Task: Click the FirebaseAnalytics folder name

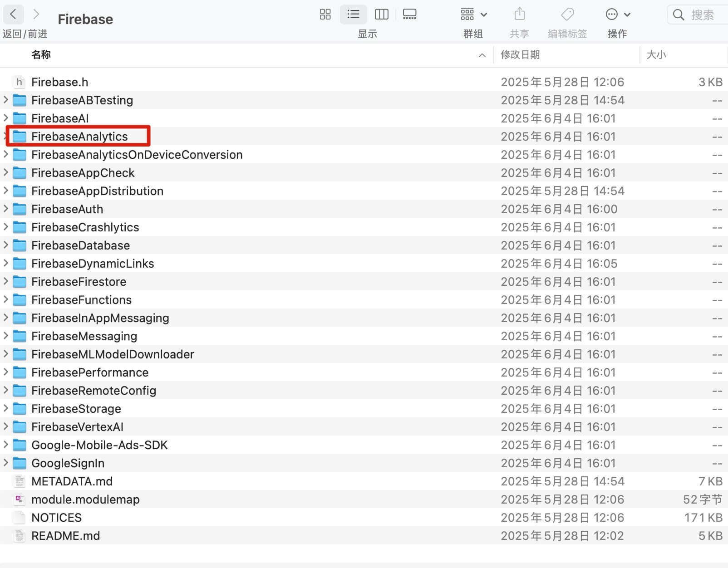Action: [79, 137]
